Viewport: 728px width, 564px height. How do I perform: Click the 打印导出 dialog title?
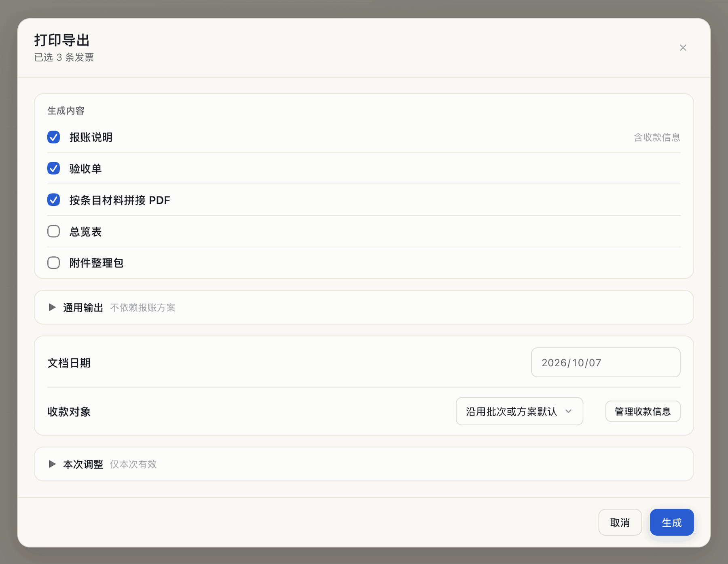coord(62,40)
